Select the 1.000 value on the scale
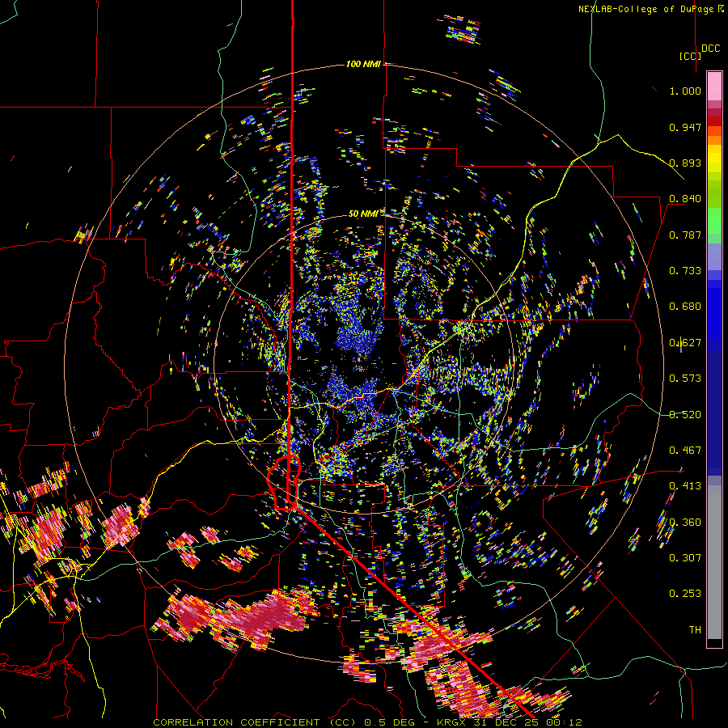 pos(685,91)
